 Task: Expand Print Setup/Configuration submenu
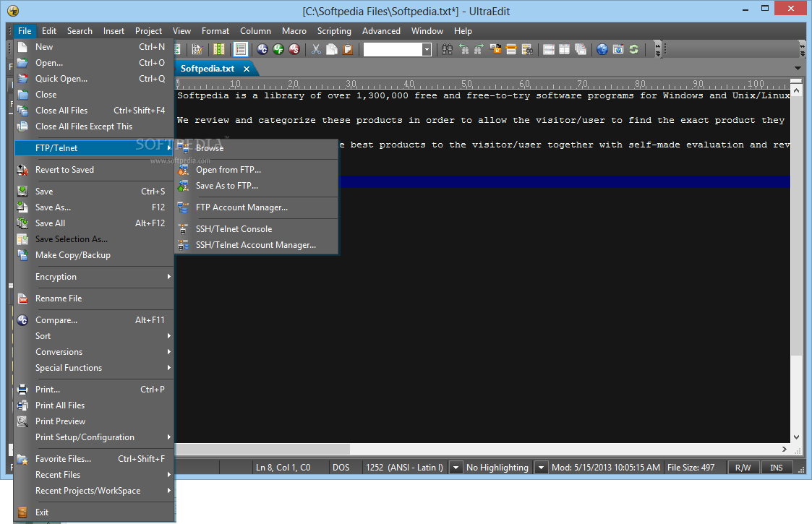point(94,437)
